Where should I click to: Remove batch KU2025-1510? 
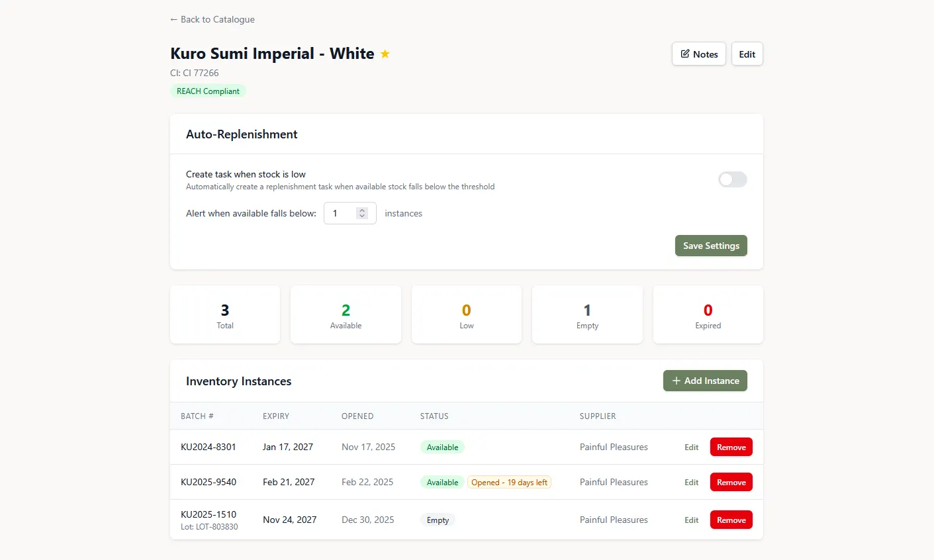[x=731, y=520]
